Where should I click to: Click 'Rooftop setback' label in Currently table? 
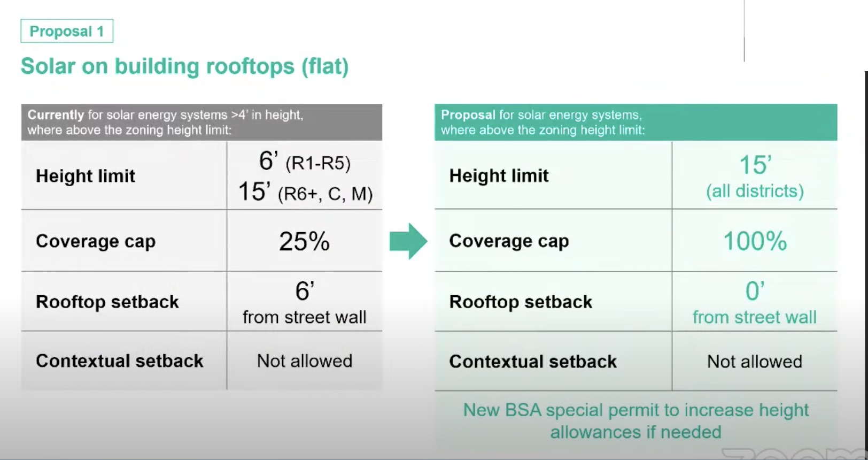107,302
